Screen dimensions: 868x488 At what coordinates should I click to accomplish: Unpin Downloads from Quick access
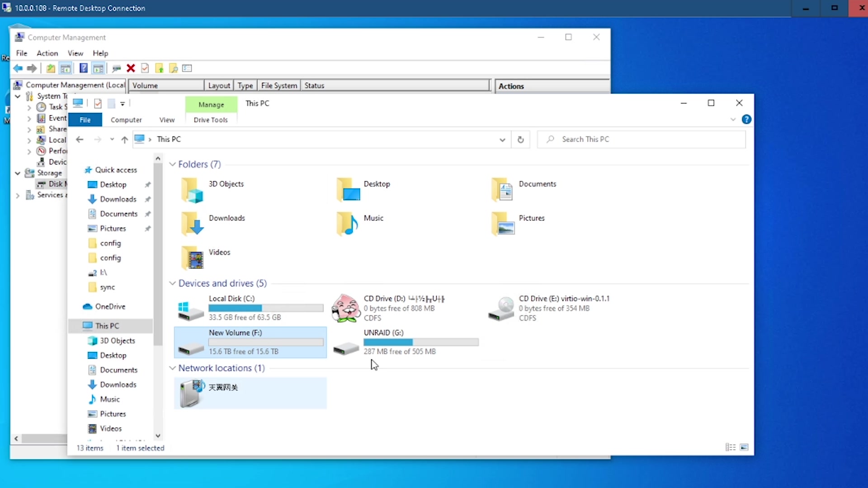147,199
